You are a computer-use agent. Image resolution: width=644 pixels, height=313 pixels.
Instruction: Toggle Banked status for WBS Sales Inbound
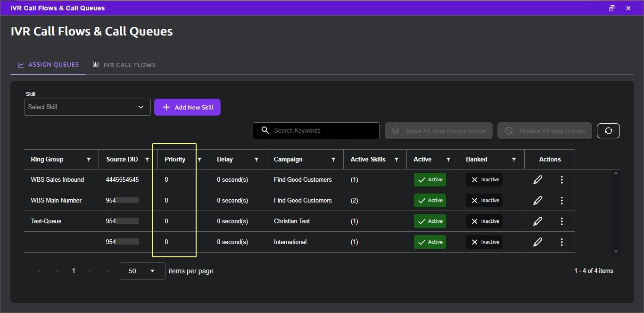(484, 180)
